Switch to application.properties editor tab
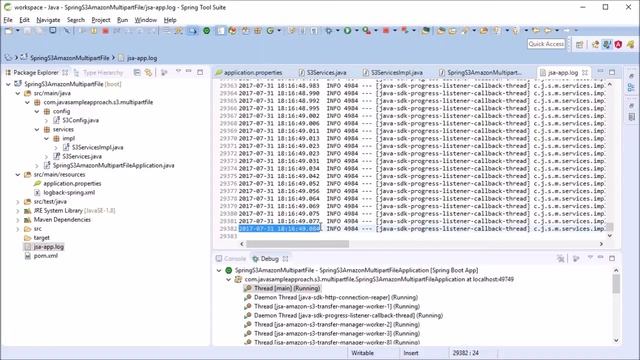This screenshot has height=360, width=640. point(249,72)
